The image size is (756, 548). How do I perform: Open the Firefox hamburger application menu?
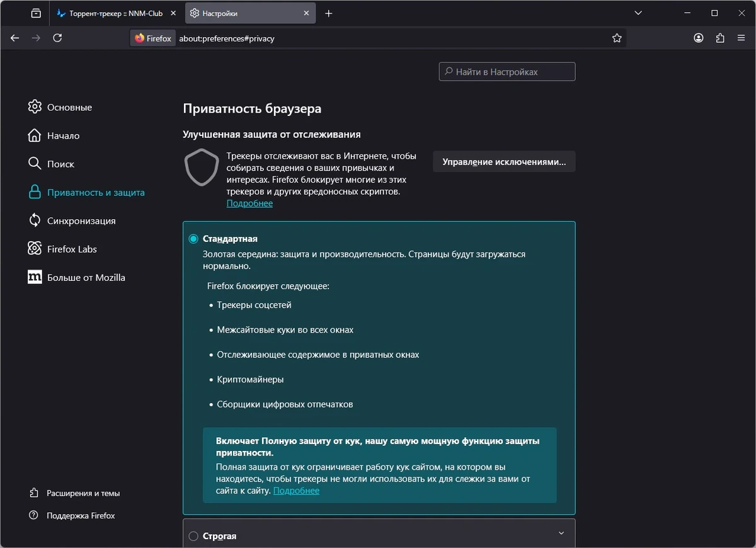pos(741,38)
